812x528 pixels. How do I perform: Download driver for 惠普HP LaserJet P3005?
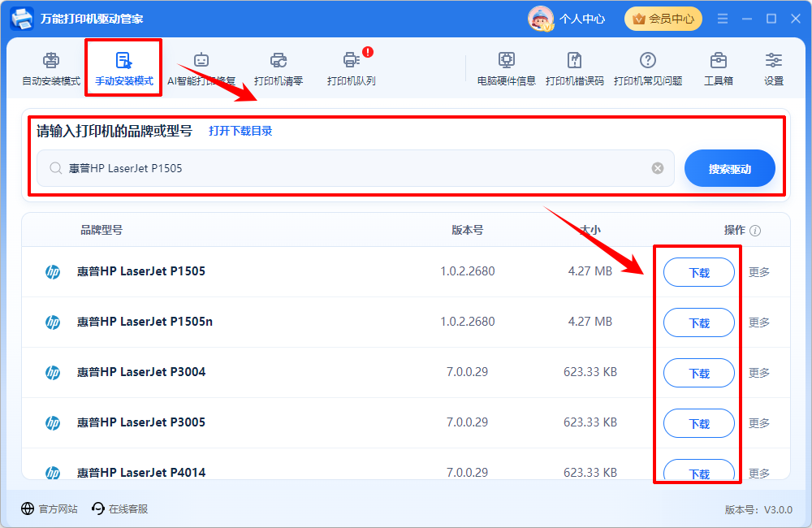point(699,423)
